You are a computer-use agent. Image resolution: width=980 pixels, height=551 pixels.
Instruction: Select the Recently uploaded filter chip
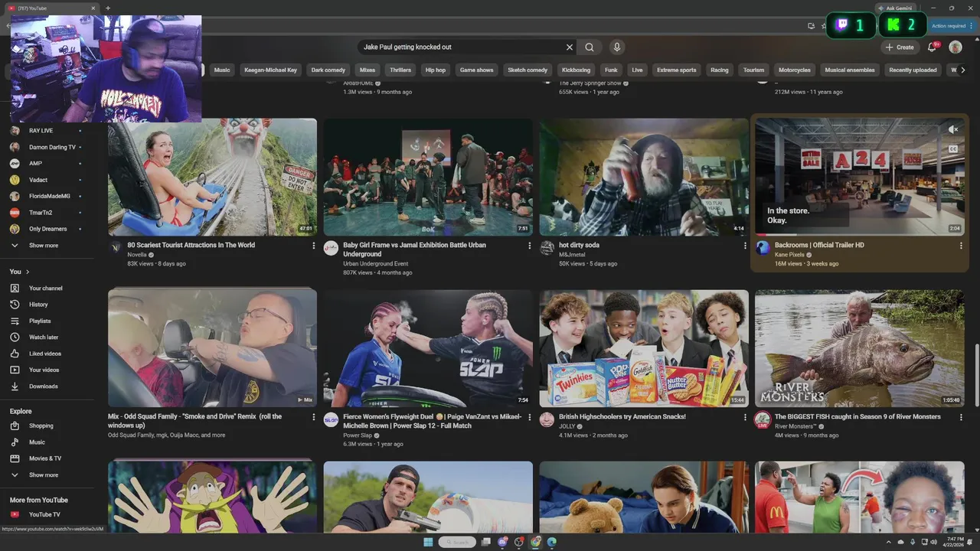point(913,70)
